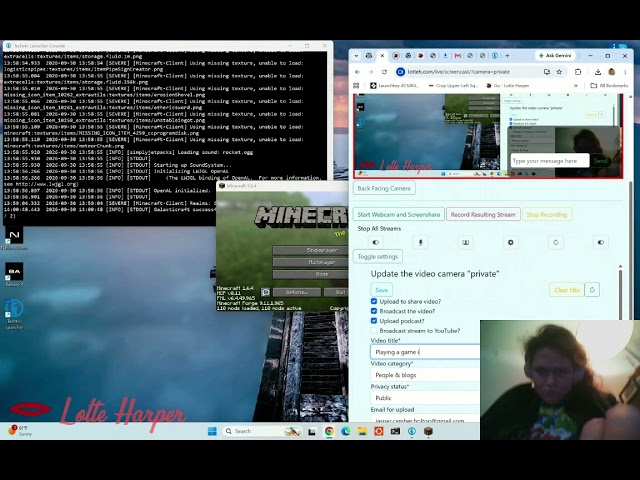Enable Broadcast stream to YouTube checkbox
The image size is (640, 480).
pyautogui.click(x=374, y=331)
